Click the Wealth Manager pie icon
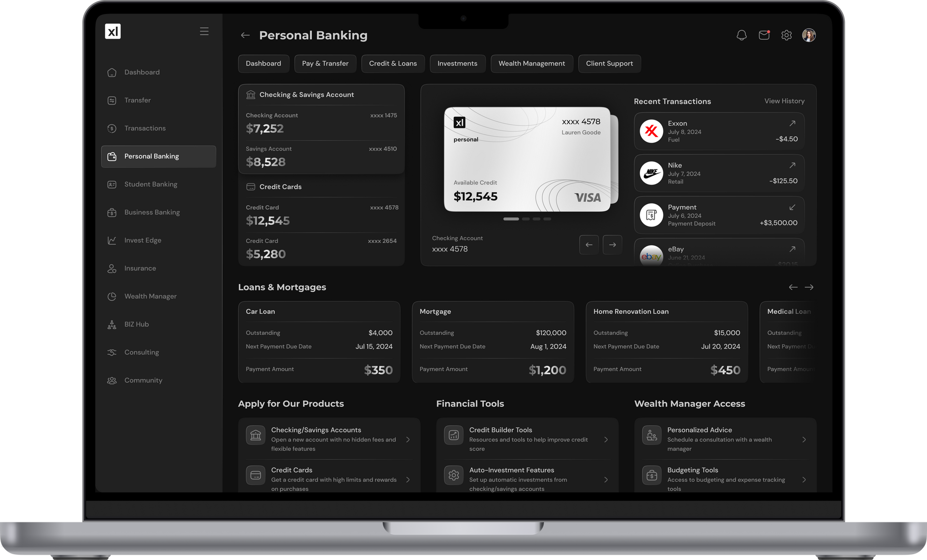Viewport: 927px width, 560px height. coord(112,296)
